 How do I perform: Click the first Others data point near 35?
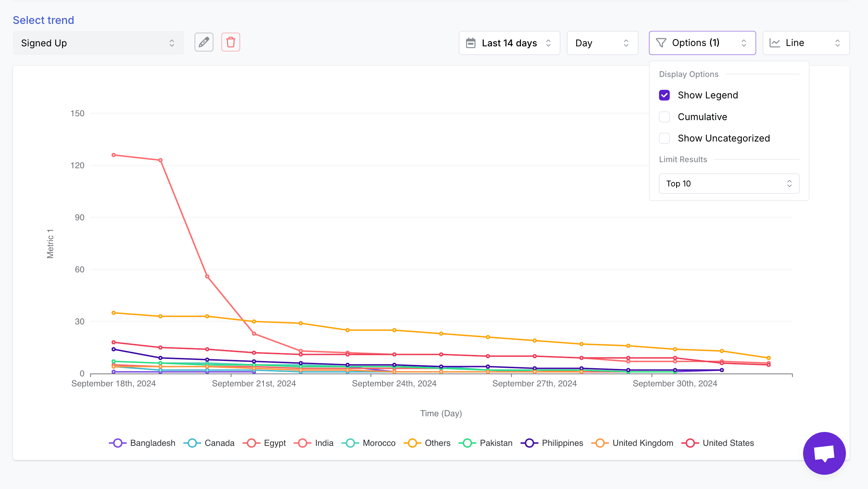point(114,313)
